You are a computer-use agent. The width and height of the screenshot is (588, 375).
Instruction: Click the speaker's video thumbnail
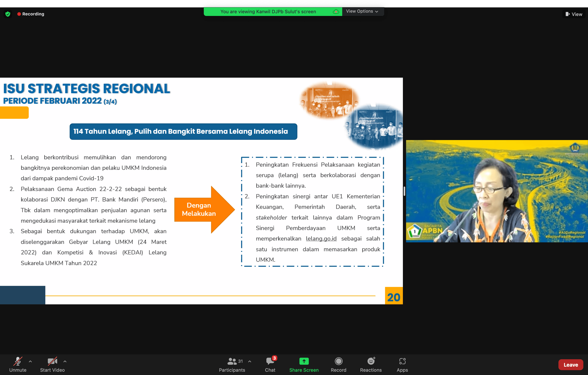[497, 191]
